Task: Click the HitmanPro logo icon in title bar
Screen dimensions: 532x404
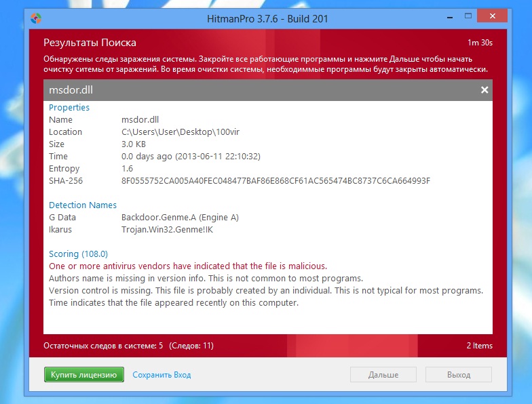Action: (x=36, y=18)
